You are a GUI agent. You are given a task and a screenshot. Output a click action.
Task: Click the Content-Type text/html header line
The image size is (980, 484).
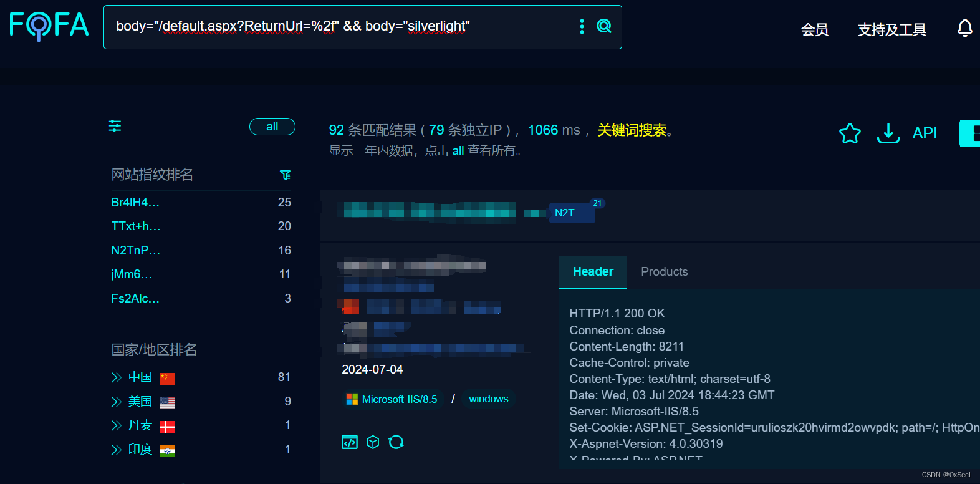point(670,379)
